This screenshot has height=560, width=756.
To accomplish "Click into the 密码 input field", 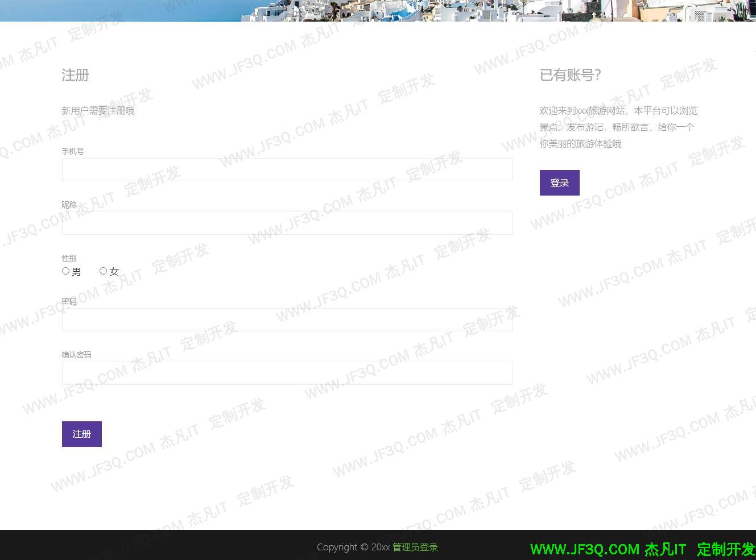I will point(287,320).
